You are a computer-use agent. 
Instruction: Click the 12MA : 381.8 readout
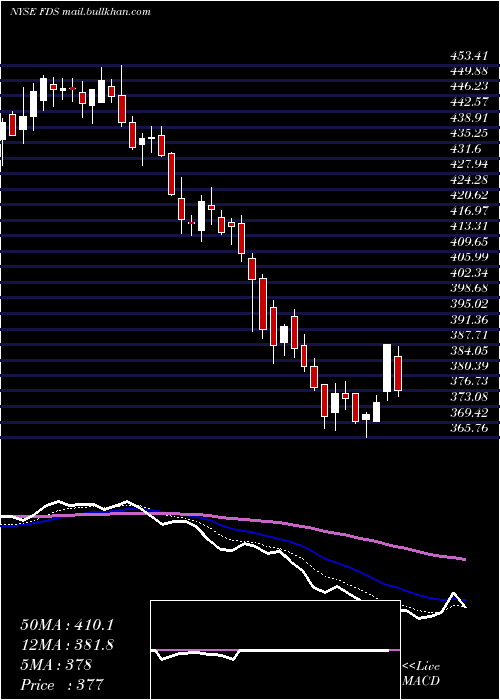pyautogui.click(x=67, y=645)
